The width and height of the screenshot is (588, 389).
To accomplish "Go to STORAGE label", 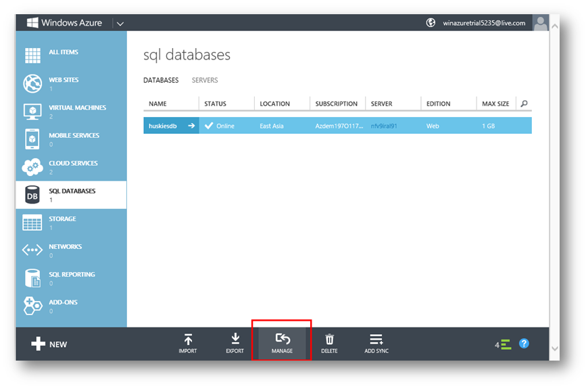I will [x=62, y=219].
